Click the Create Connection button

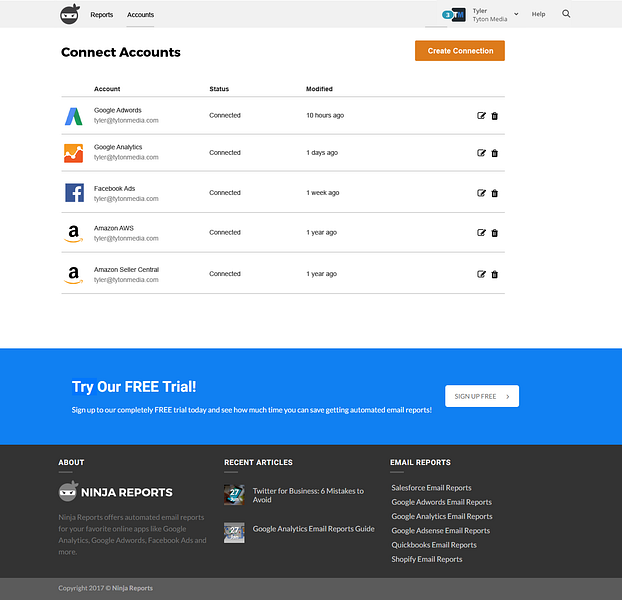pyautogui.click(x=460, y=51)
